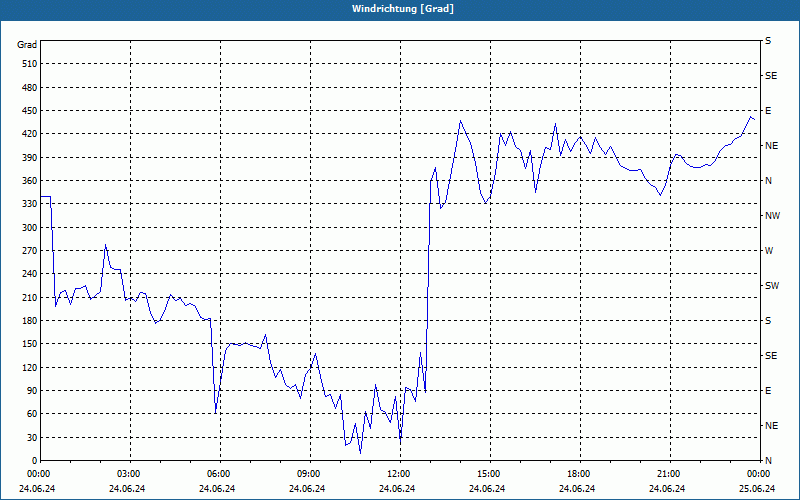Click the 15:00 time label

tap(490, 473)
